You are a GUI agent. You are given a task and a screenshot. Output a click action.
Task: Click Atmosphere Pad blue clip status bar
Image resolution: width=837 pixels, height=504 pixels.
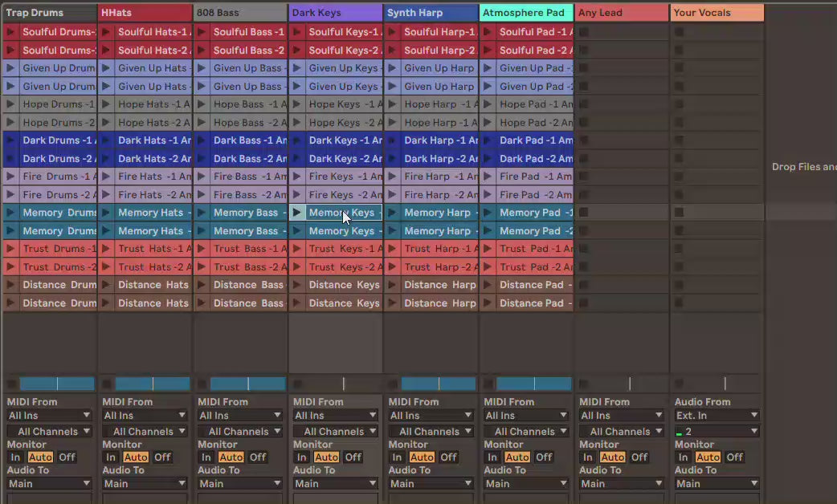pos(533,384)
